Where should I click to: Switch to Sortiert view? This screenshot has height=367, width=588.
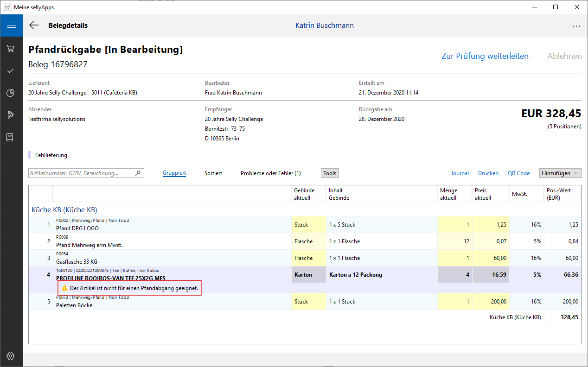213,173
